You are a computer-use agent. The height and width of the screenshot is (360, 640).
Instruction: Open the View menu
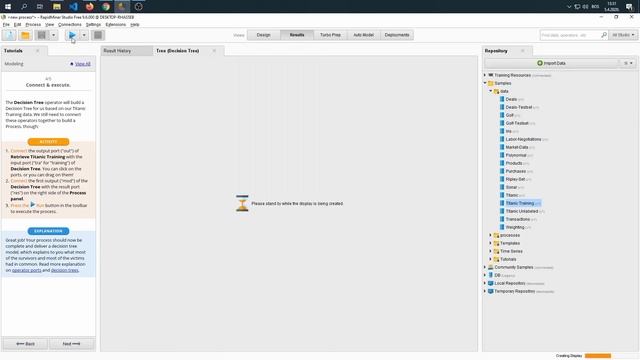(x=49, y=24)
